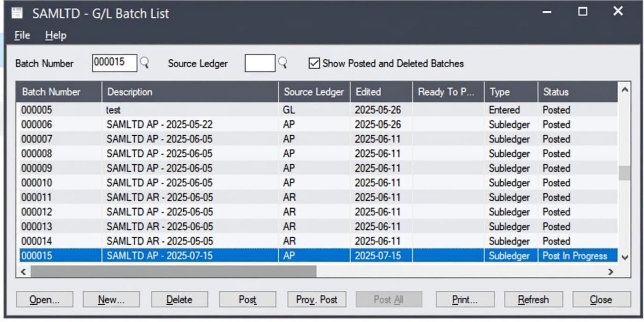The image size is (644, 322).
Task: Click the Source Ledger finder magnifier icon
Action: pos(282,63)
